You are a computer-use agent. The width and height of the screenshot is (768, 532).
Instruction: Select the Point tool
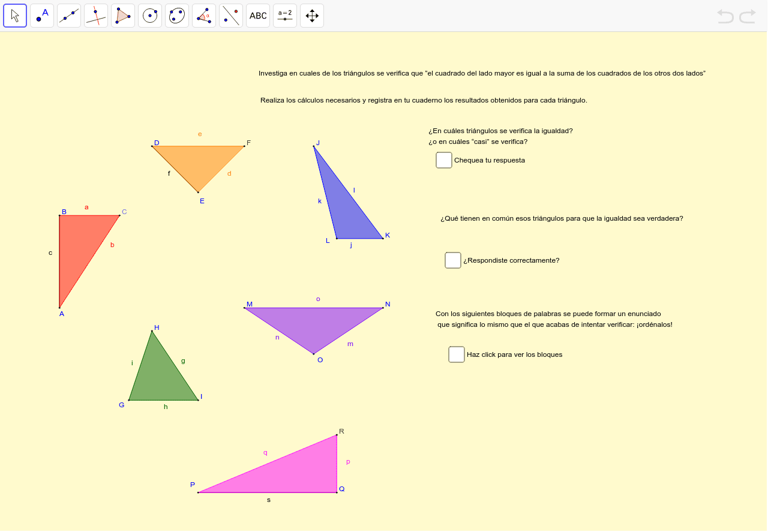(42, 16)
